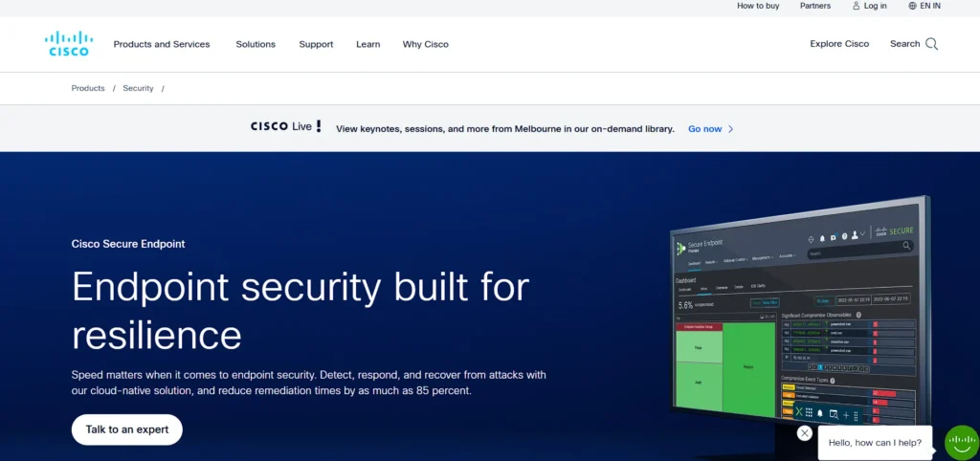Viewport: 980px width, 461px height.
Task: Click the Log in person icon
Action: (856, 6)
